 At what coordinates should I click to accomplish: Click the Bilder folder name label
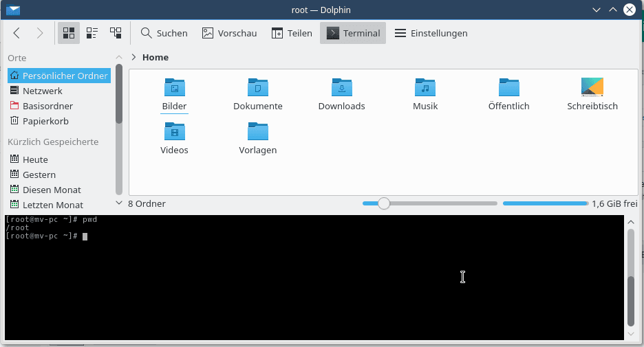(175, 107)
